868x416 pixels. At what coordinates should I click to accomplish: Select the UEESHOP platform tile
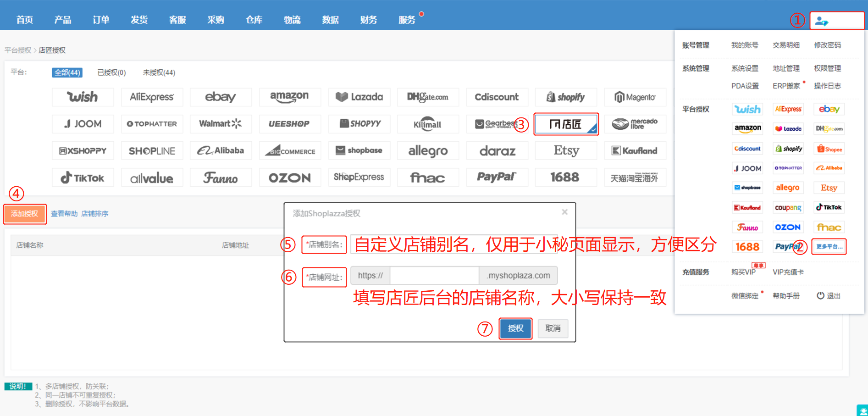click(x=290, y=124)
